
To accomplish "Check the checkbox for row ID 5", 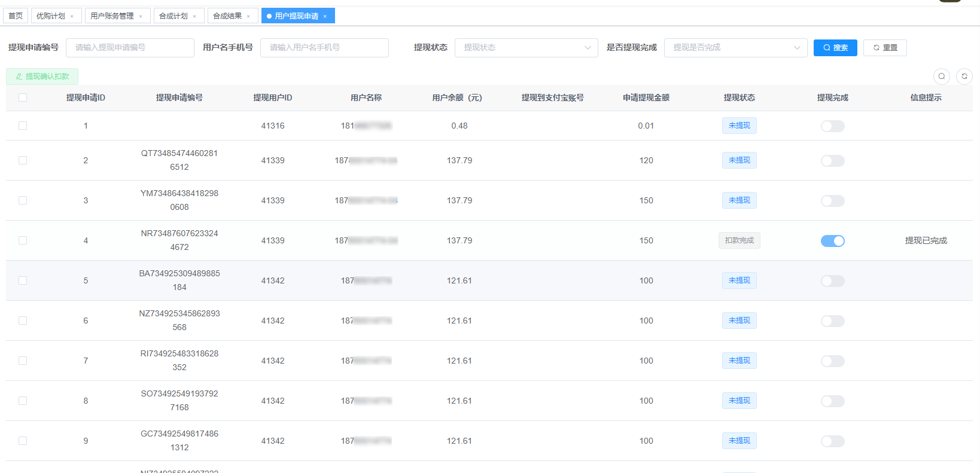I will click(x=23, y=280).
